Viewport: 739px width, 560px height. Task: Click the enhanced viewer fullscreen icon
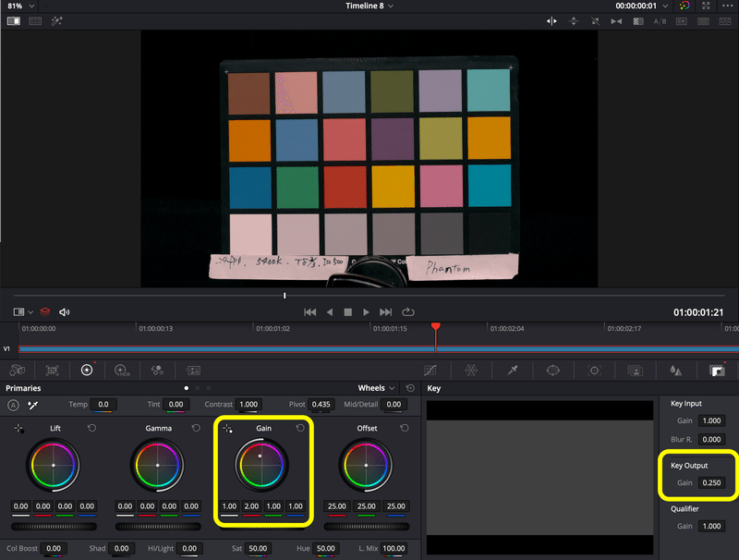point(706,6)
